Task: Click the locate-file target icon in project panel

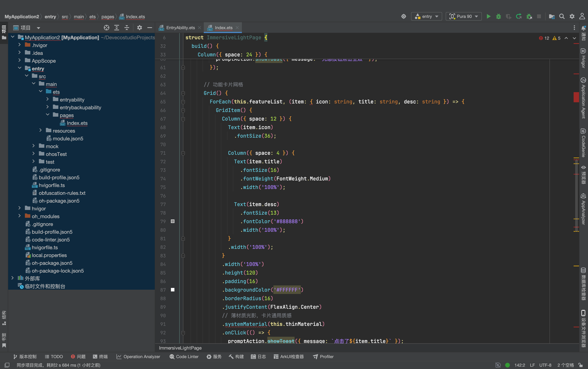Action: pos(106,28)
